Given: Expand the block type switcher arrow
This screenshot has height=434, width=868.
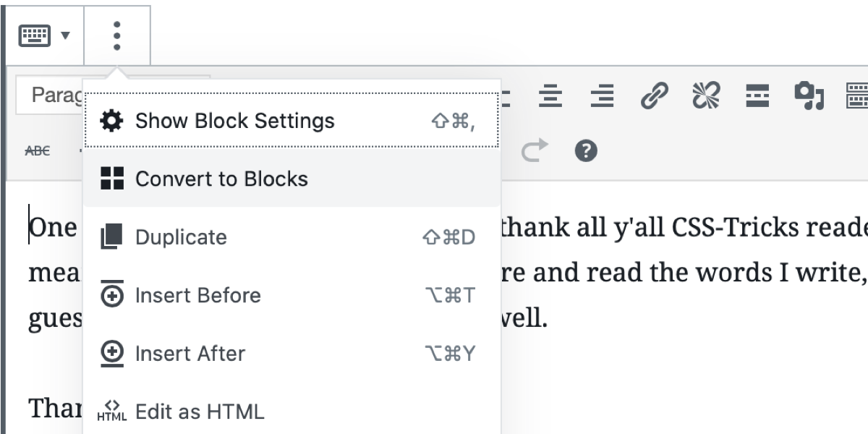Looking at the screenshot, I should point(66,35).
